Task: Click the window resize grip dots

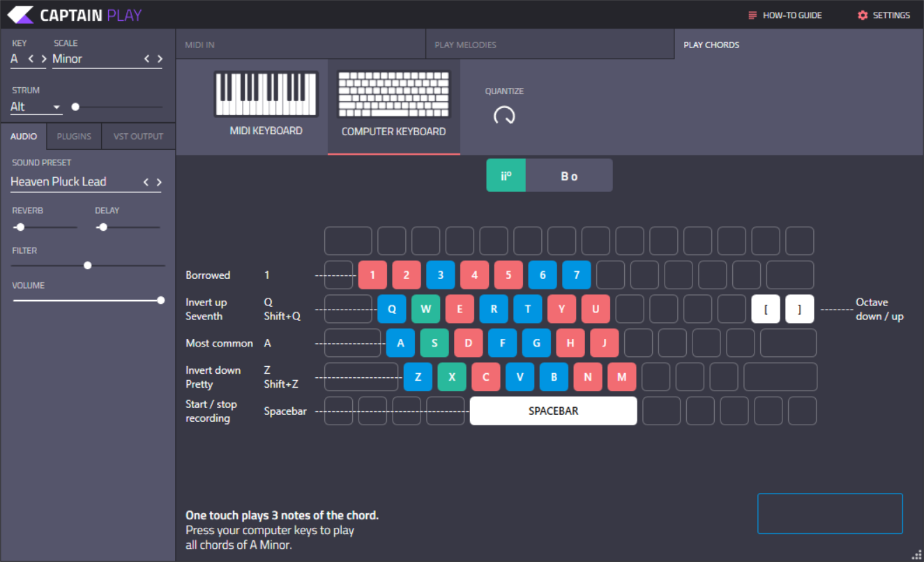Action: pyautogui.click(x=918, y=556)
